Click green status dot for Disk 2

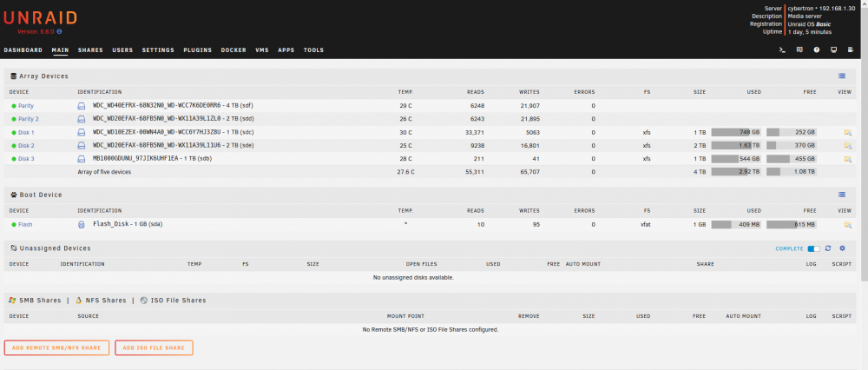pyautogui.click(x=14, y=146)
